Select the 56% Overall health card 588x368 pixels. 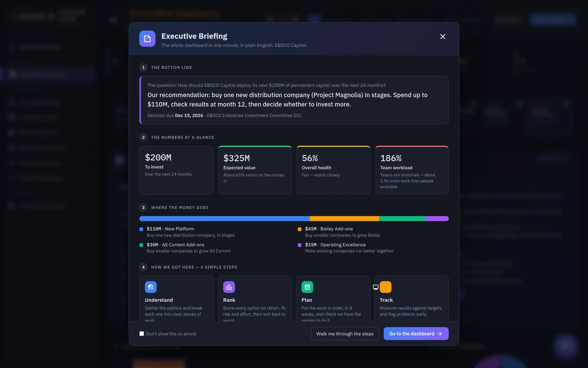pos(333,170)
